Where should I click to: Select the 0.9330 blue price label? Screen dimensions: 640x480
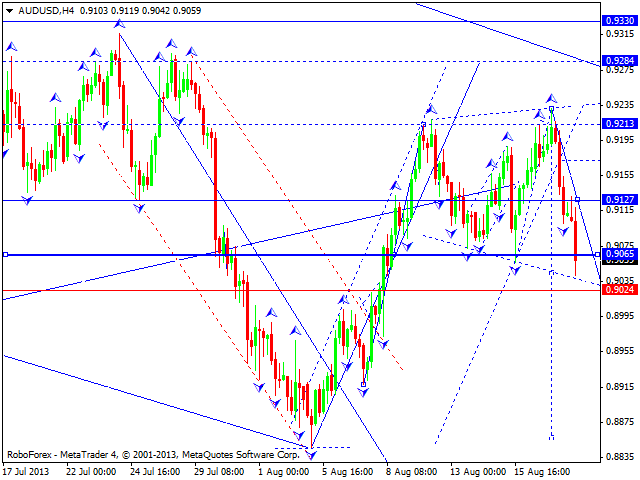tap(617, 20)
